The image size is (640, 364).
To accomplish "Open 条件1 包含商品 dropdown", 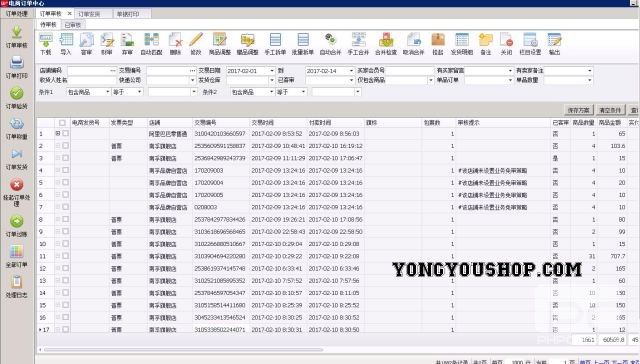I will [108, 92].
